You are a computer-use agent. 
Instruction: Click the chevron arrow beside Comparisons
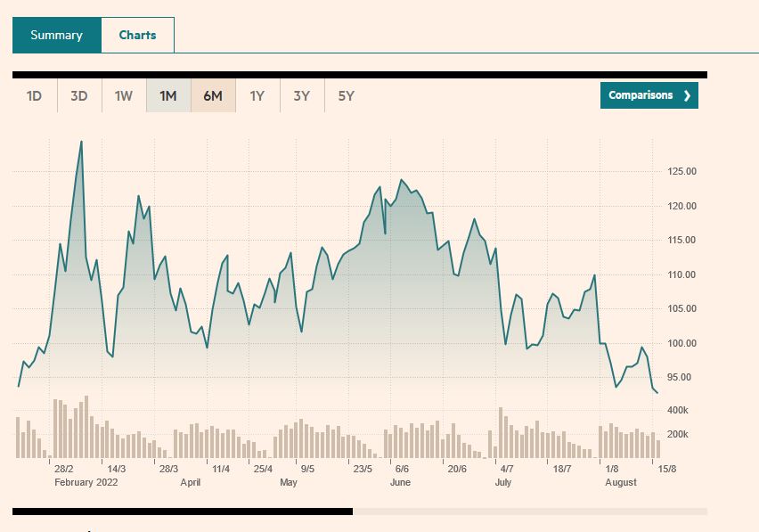click(687, 95)
